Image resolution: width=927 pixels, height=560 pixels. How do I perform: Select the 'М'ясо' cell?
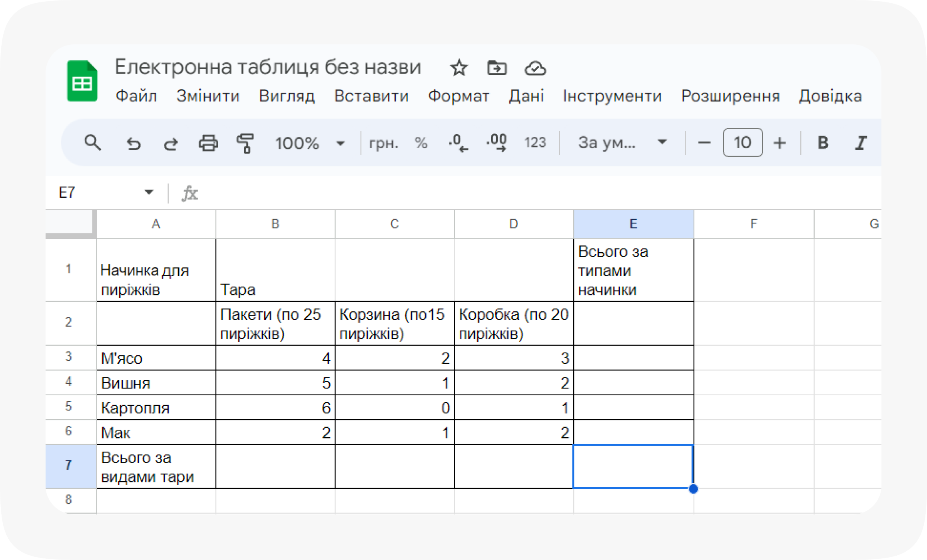156,358
